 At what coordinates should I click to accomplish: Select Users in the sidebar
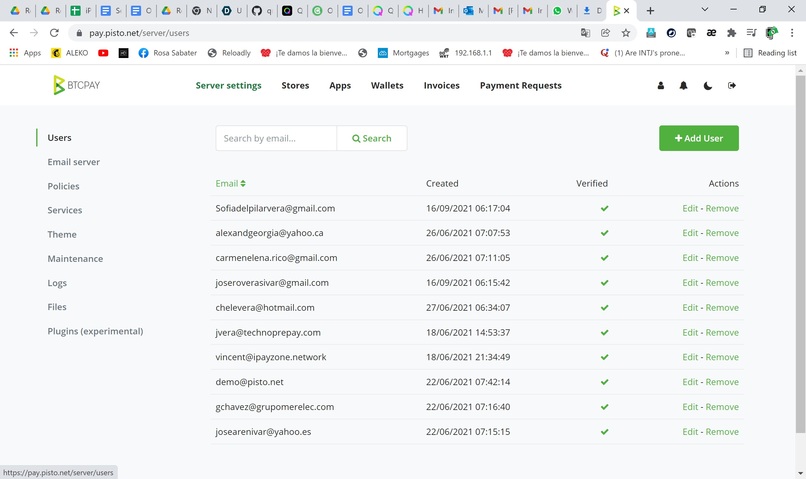tap(59, 138)
